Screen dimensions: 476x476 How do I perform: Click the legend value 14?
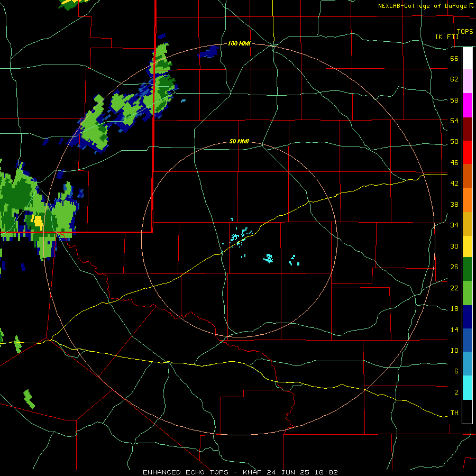(x=454, y=329)
